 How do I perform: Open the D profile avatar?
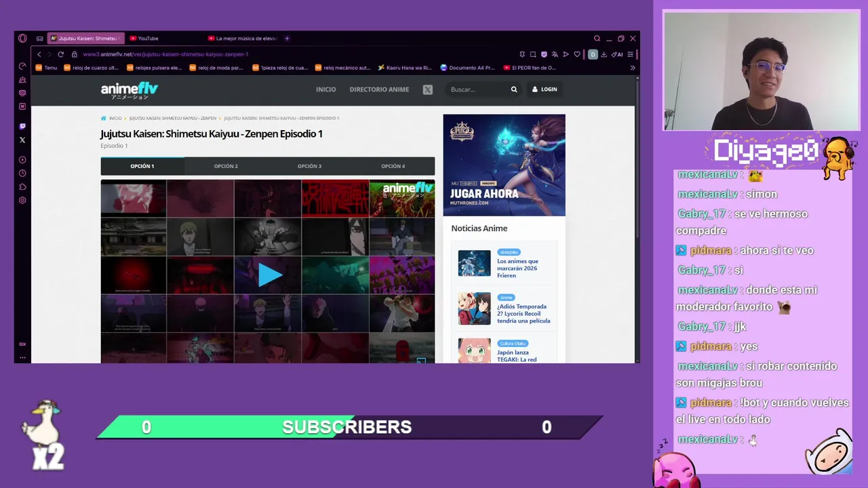pyautogui.click(x=593, y=54)
